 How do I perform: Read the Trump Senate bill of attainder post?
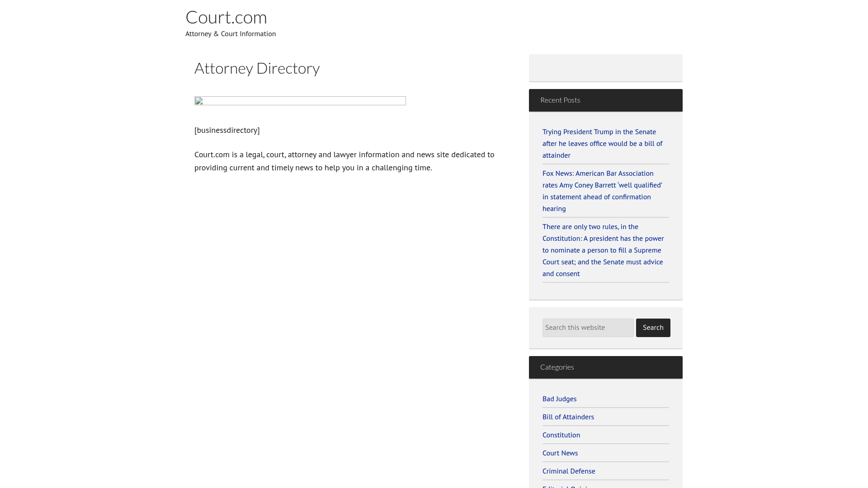[602, 143]
